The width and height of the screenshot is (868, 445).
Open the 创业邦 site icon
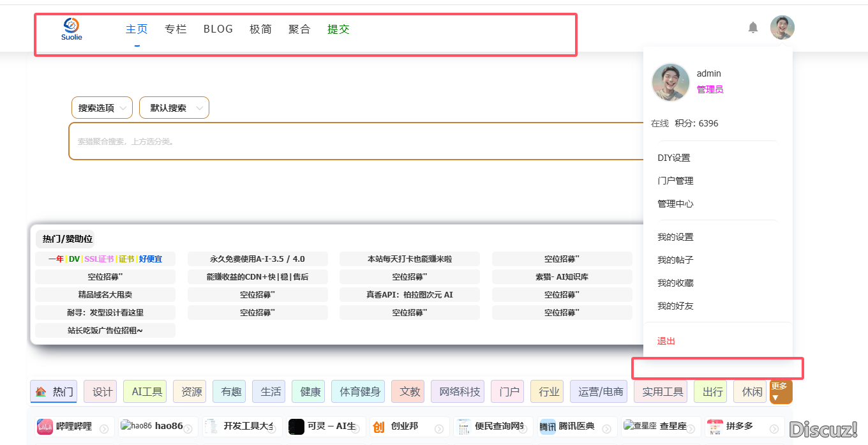[x=380, y=426]
